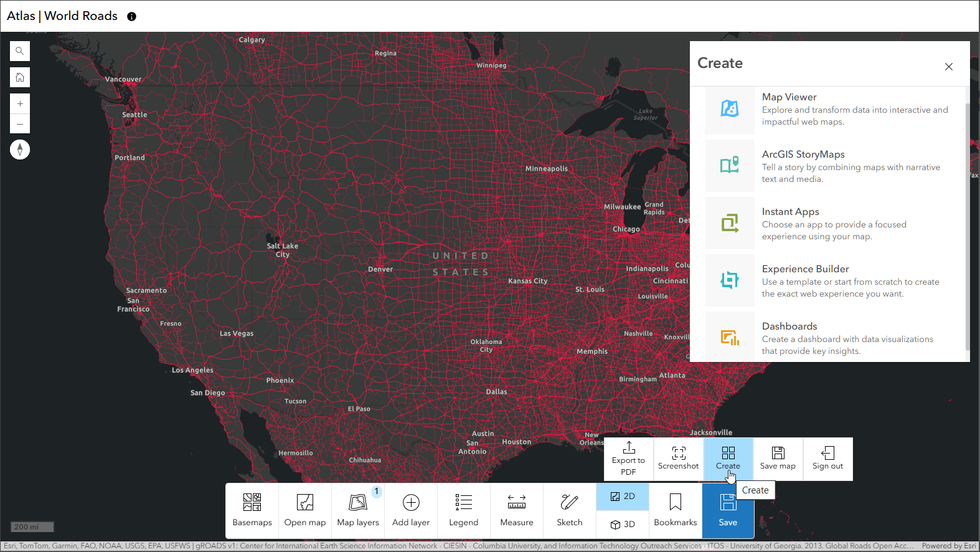Click the Denver city label on map
The width and height of the screenshot is (980, 552).
pyautogui.click(x=380, y=270)
